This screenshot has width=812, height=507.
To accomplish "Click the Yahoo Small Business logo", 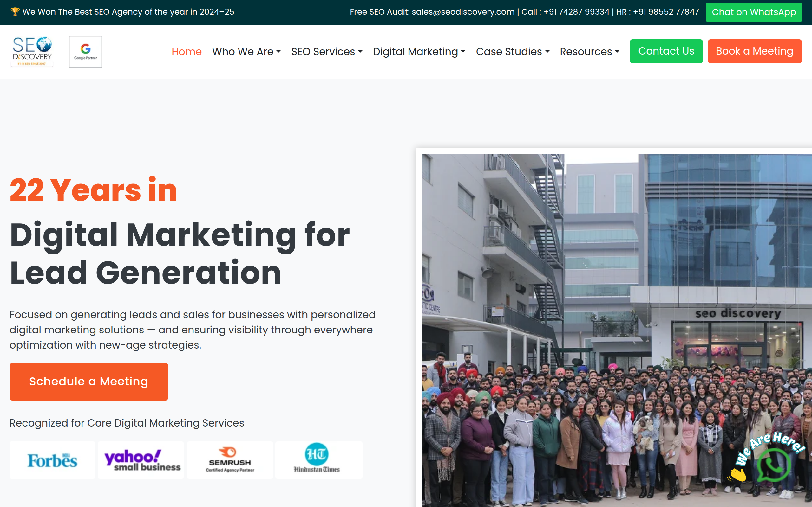I will click(141, 460).
